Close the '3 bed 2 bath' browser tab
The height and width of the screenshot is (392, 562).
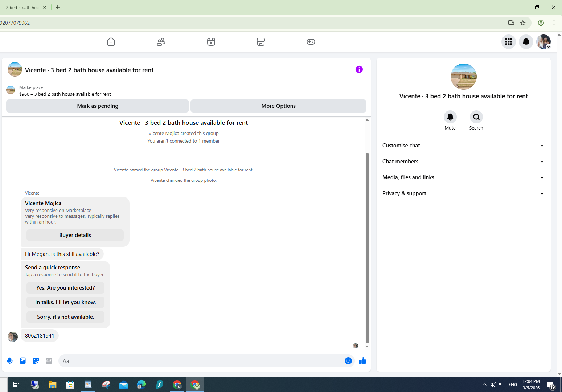pyautogui.click(x=45, y=7)
